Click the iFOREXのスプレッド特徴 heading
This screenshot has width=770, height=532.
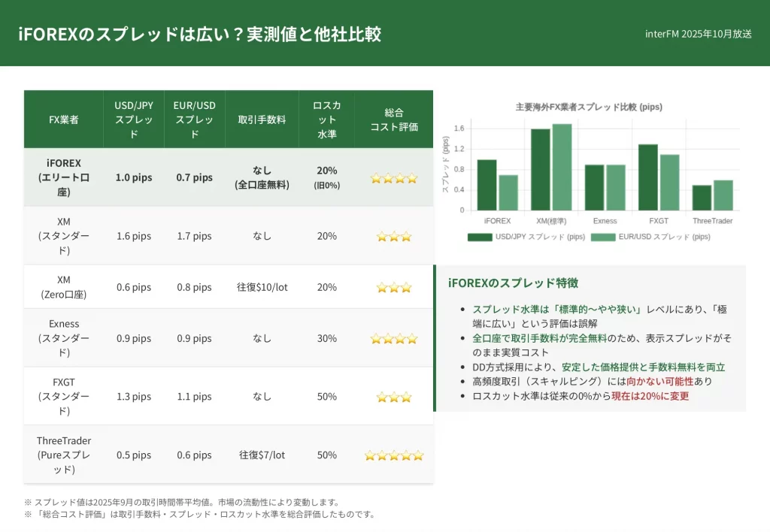coord(513,283)
